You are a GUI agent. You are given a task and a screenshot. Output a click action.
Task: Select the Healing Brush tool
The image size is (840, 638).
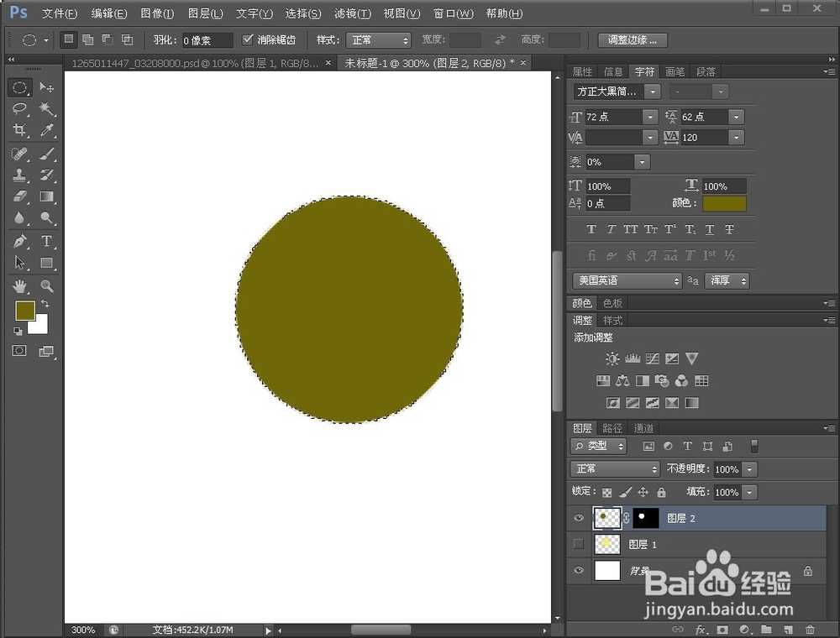[x=20, y=154]
